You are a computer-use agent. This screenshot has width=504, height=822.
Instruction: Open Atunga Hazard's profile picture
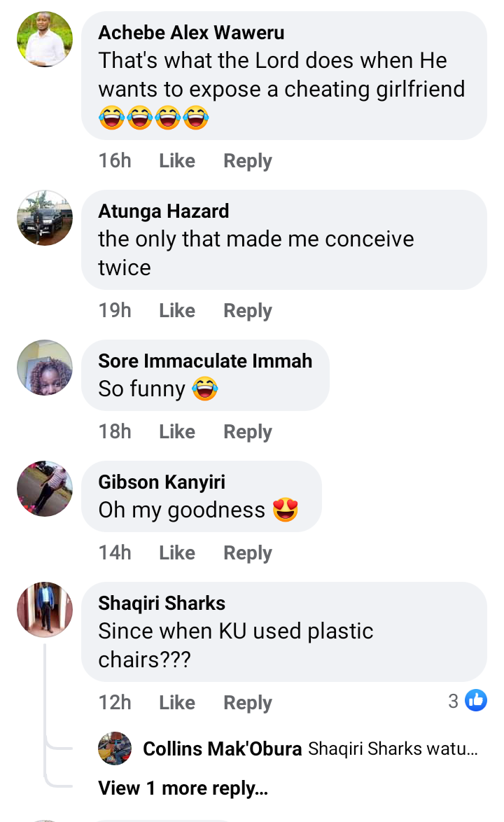tap(45, 218)
